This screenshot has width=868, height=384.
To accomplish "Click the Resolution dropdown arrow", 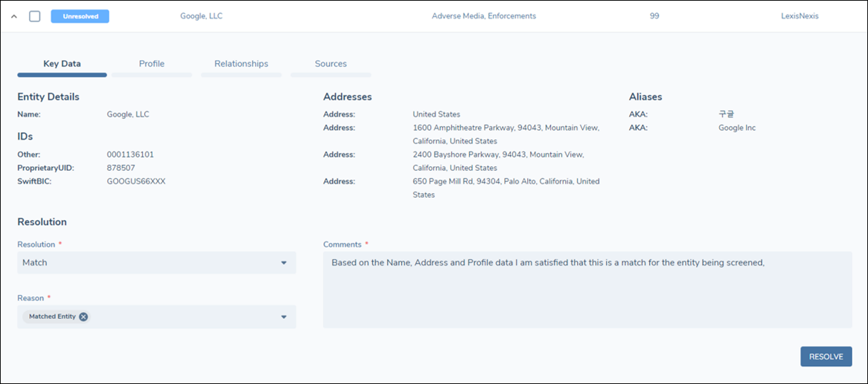I will click(283, 263).
